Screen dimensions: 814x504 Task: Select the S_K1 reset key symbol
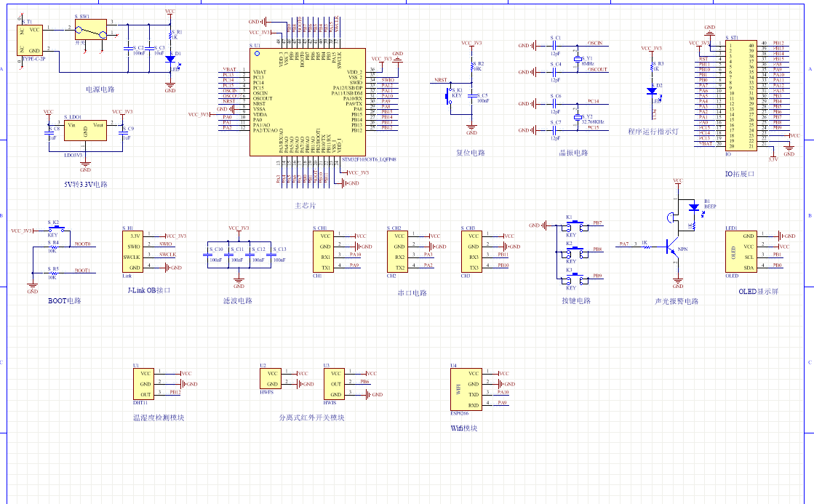[x=450, y=95]
